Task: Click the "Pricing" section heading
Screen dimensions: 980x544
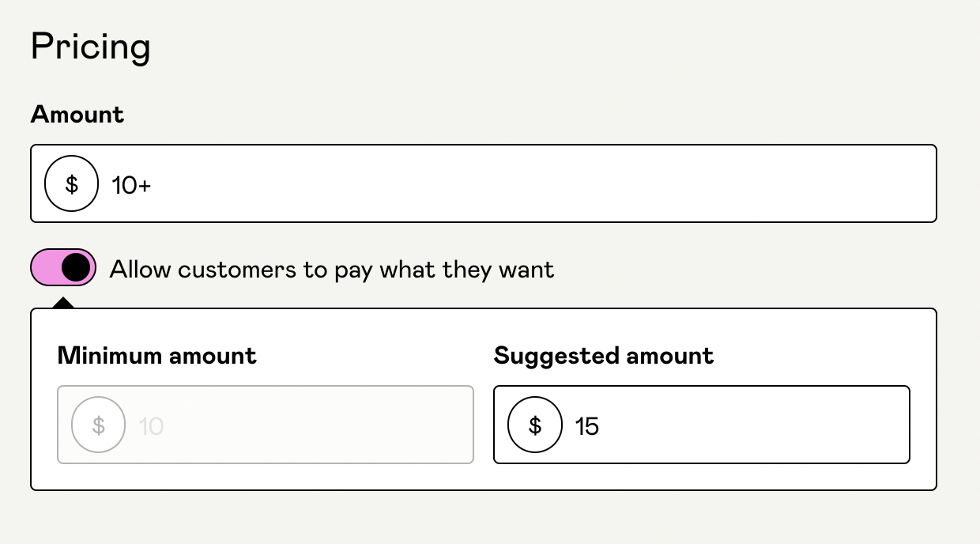Action: pos(91,47)
